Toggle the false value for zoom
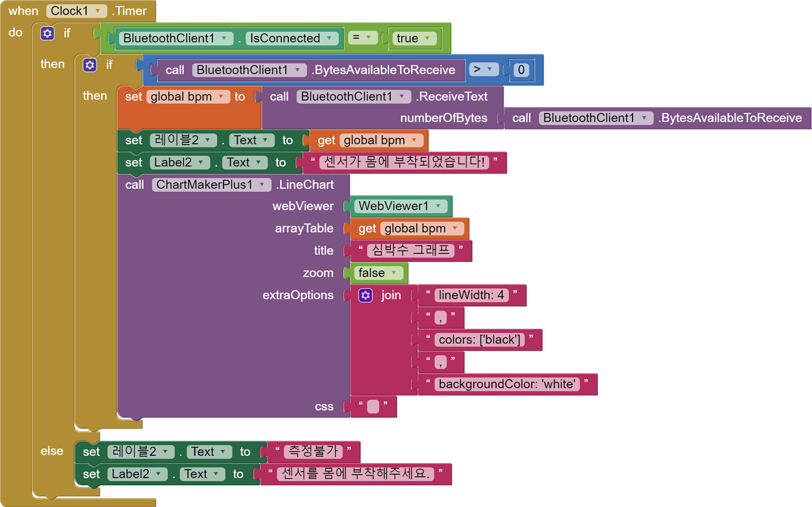Screen dimensions: 812x507 378,273
